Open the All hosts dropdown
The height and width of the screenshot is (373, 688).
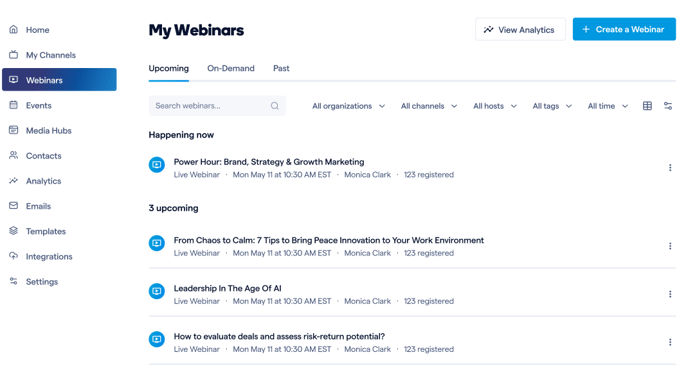(x=494, y=106)
